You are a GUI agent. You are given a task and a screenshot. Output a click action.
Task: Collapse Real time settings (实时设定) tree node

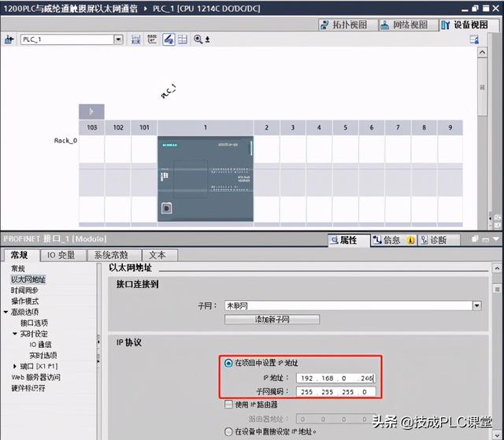tap(15, 334)
